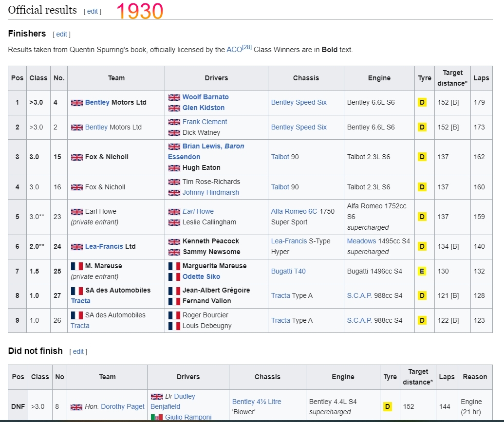Click the D tyre icon in Dorothy Paget row
Viewport: 504px width, 422px height.
coord(388,407)
